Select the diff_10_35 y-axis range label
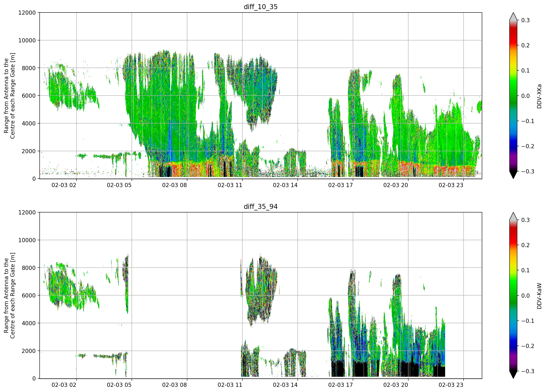The width and height of the screenshot is (546, 392). pyautogui.click(x=9, y=96)
